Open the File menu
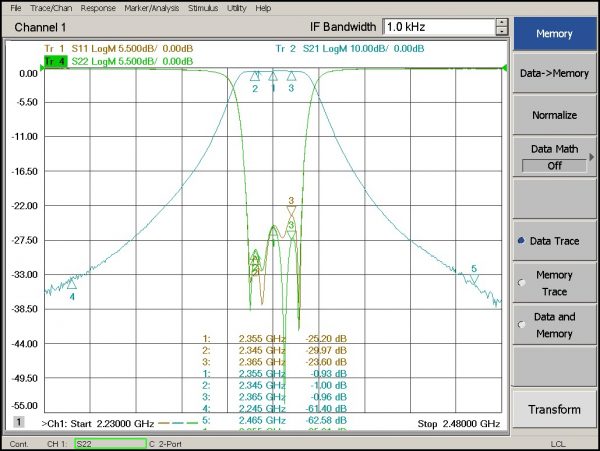This screenshot has height=451, width=600. coord(16,8)
